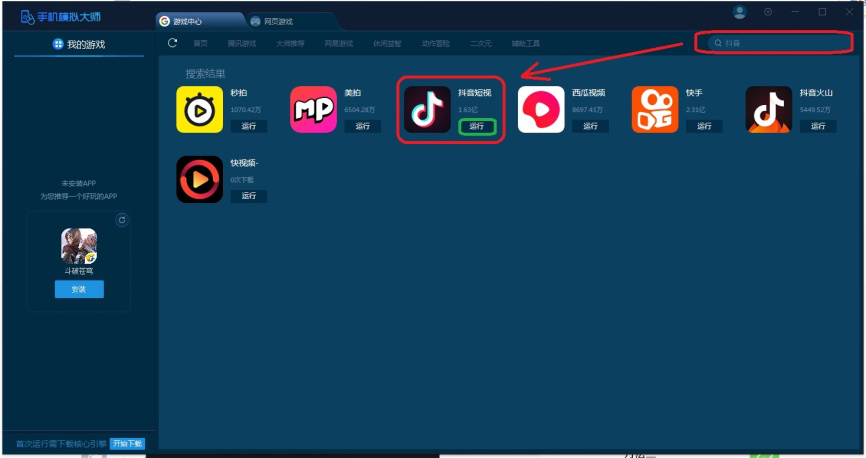This screenshot has height=458, width=866.
Task: Click the 美拍 MP app icon
Action: [x=313, y=109]
